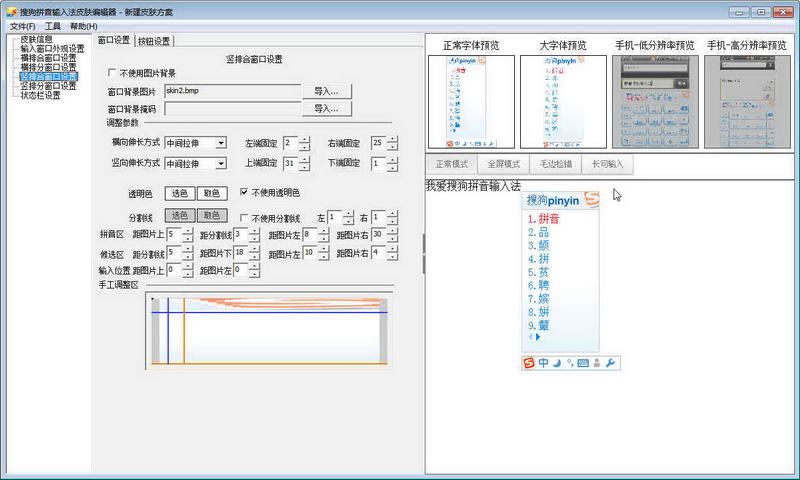800x480 pixels.
Task: Select 横排分窗口设置 in the tree
Action: click(48, 67)
